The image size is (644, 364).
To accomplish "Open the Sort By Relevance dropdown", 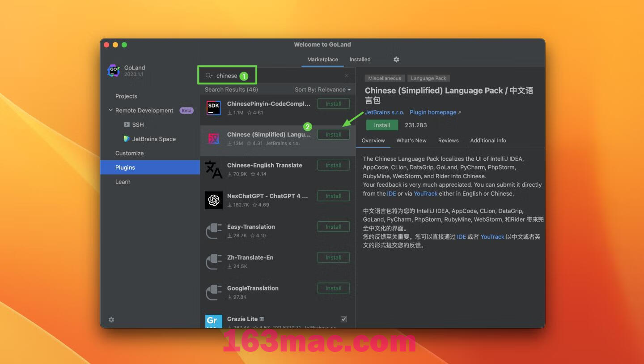I will [x=322, y=90].
